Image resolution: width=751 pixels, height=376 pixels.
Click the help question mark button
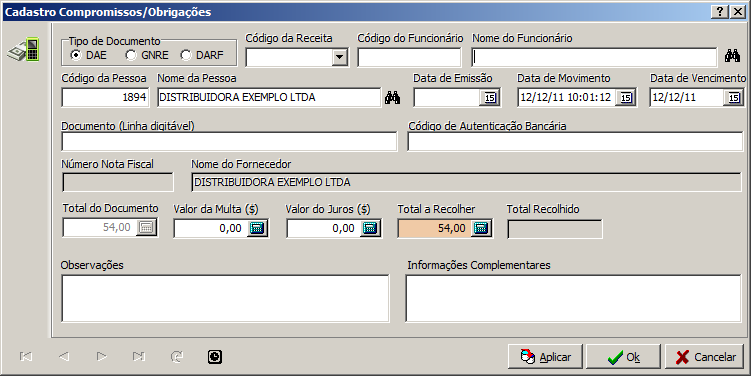click(x=719, y=12)
